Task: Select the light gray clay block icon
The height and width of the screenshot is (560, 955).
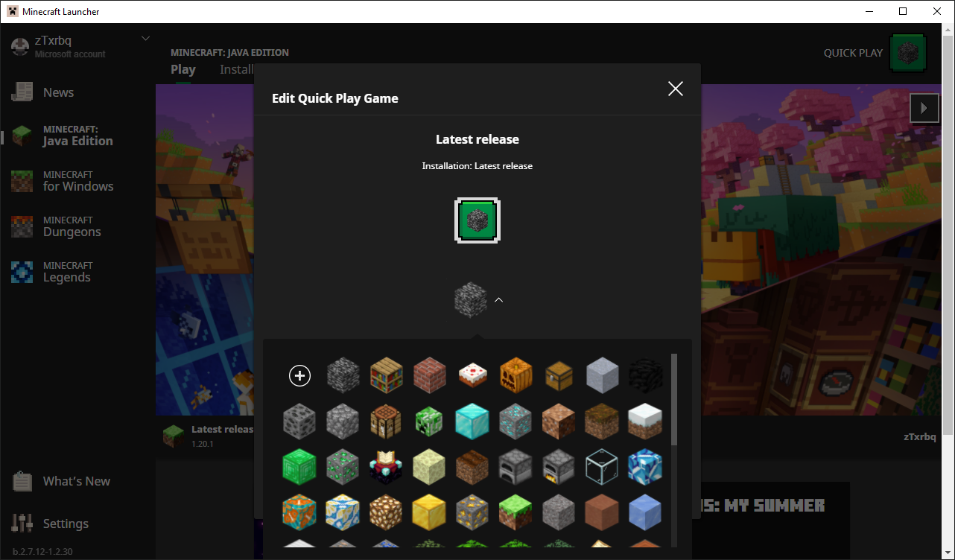Action: pos(602,376)
